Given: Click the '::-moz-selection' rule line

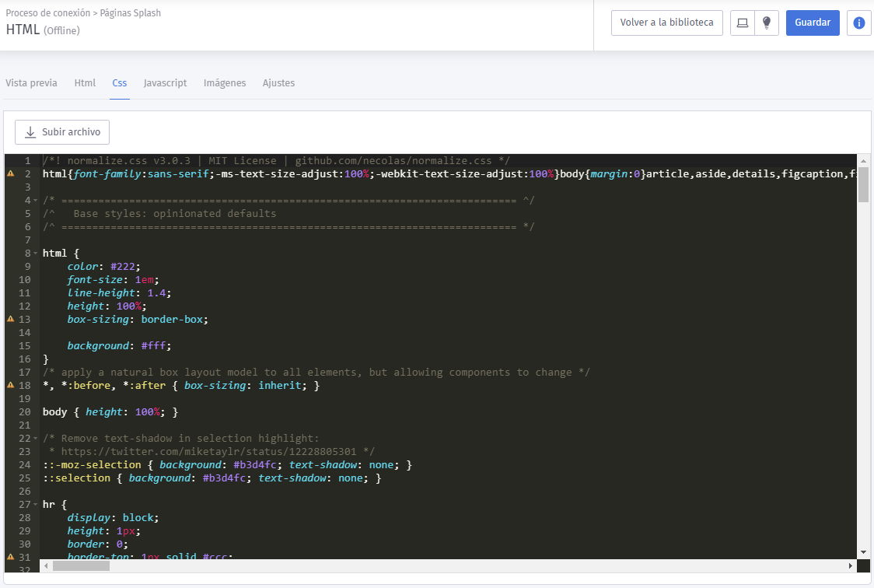Looking at the screenshot, I should [x=227, y=465].
